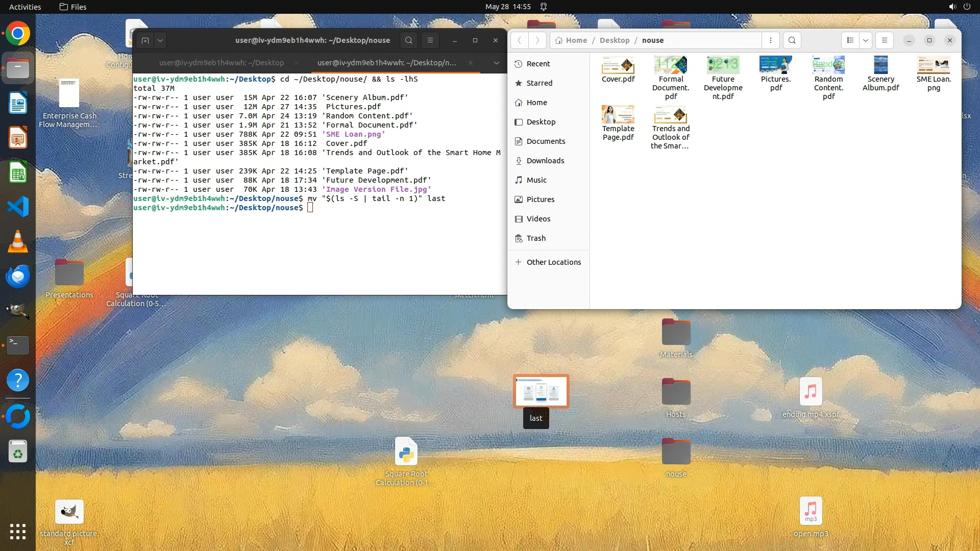Close the second terminal tab

(470, 63)
